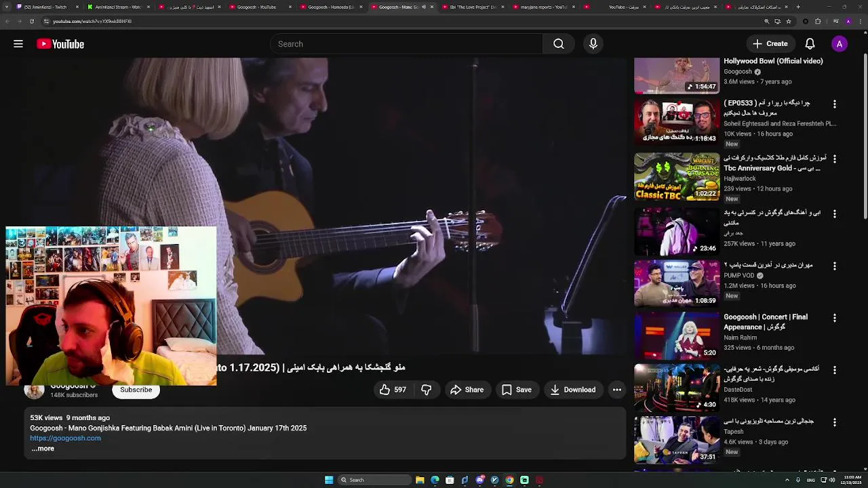The height and width of the screenshot is (488, 868).
Task: Visit Soheil Eghtesadi and Reza Fereshteh channel
Action: 780,124
